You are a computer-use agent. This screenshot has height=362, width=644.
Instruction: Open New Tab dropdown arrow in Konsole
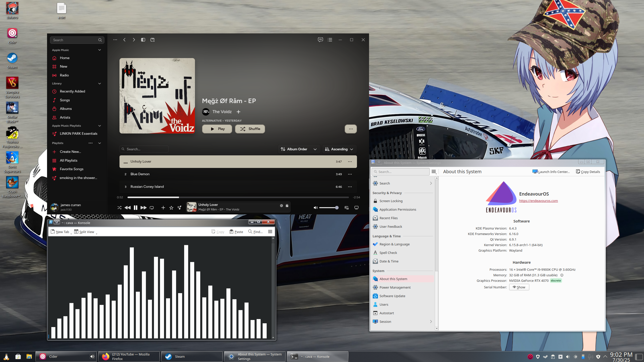[x=71, y=234]
